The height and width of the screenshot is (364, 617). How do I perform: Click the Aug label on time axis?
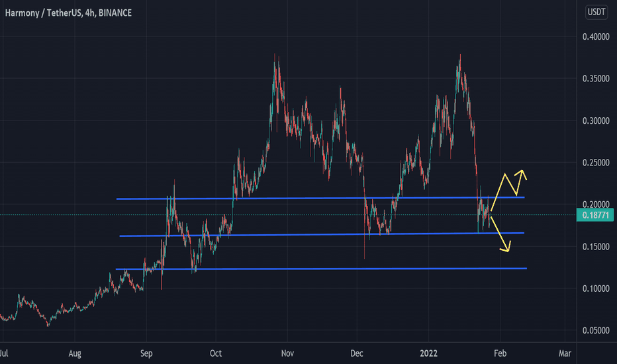[75, 353]
